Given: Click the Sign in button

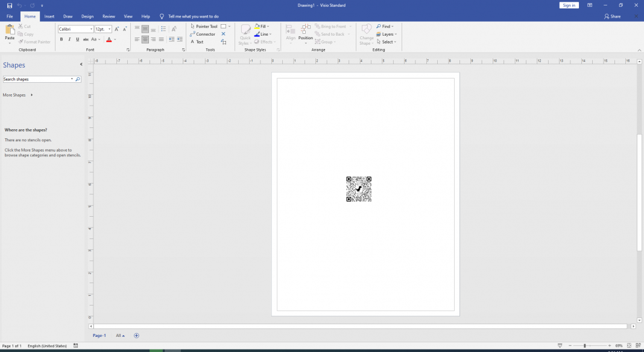Looking at the screenshot, I should 568,5.
